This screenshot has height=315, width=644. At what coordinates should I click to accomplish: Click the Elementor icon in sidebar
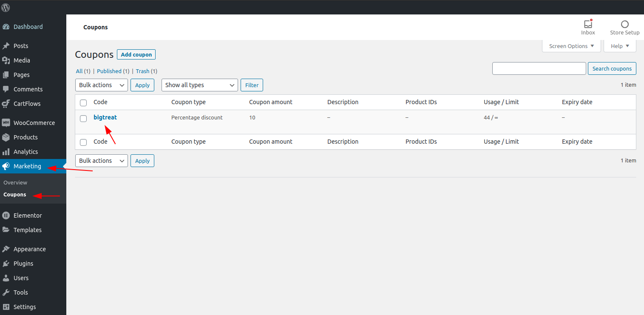tap(6, 216)
